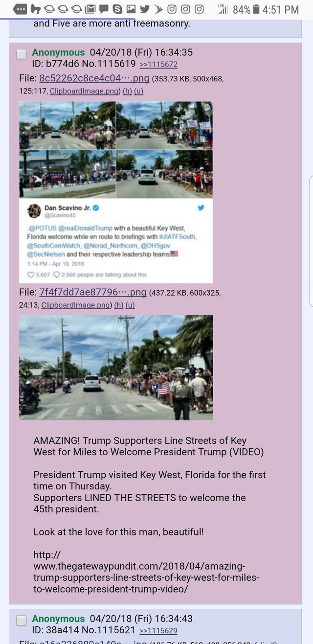The image size is (313, 644).
Task: Click the (u) link of second file
Action: [130, 305]
